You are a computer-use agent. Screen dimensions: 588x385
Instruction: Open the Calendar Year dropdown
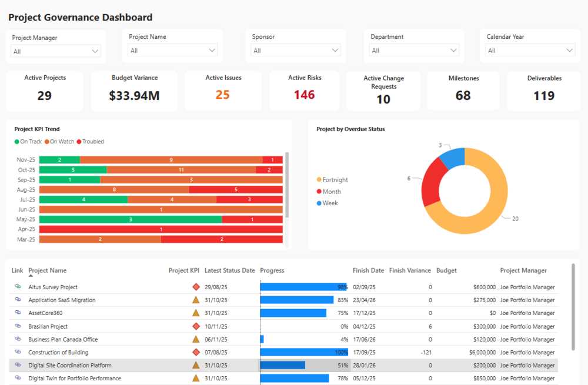[530, 51]
